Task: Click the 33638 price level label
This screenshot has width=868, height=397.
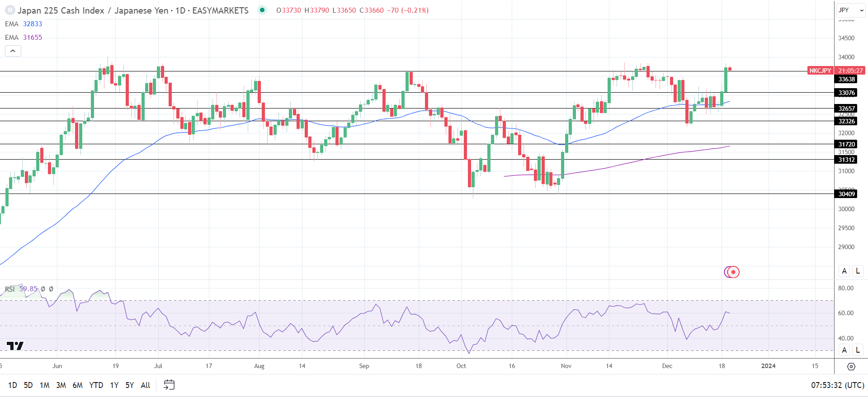Action: [x=846, y=79]
